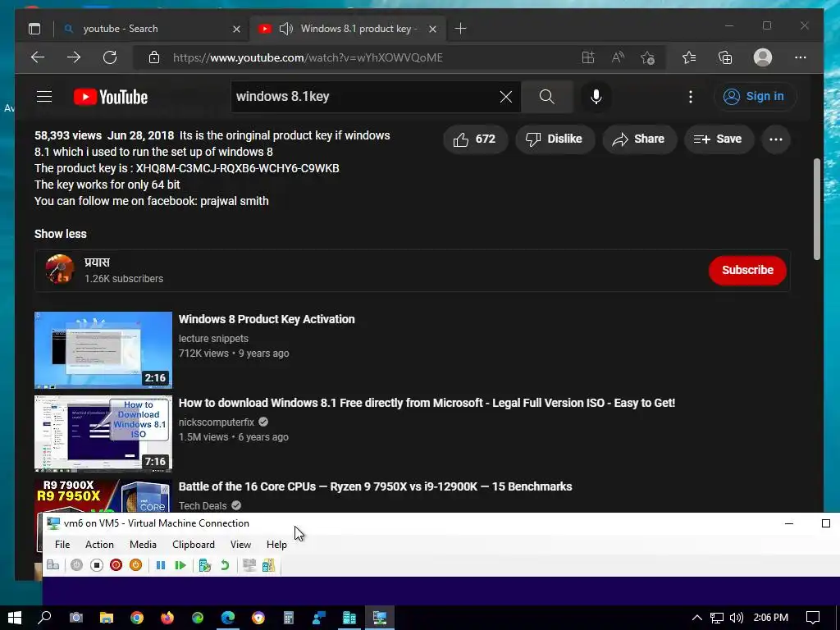Revert VM with green undo arrow

pyautogui.click(x=225, y=565)
